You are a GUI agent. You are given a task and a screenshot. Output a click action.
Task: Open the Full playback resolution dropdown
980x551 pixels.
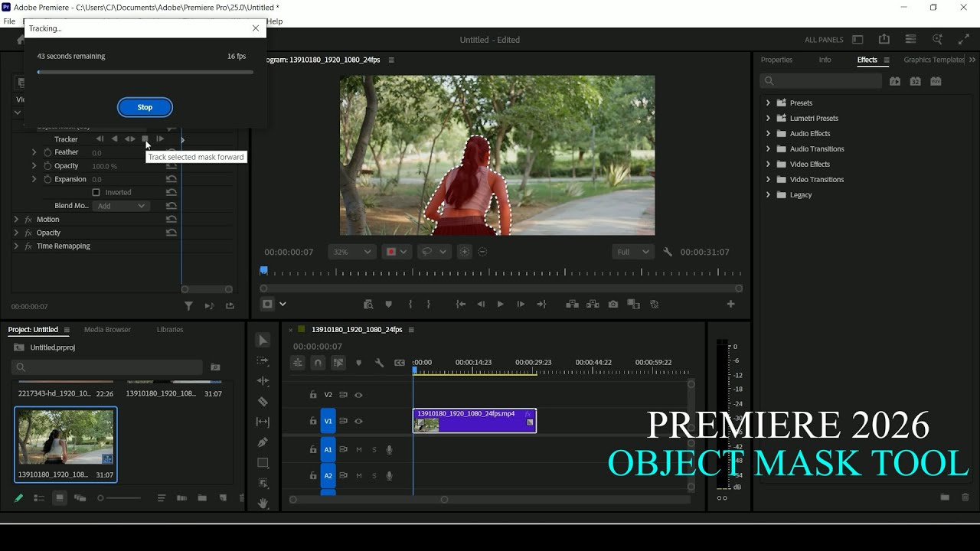click(x=632, y=252)
